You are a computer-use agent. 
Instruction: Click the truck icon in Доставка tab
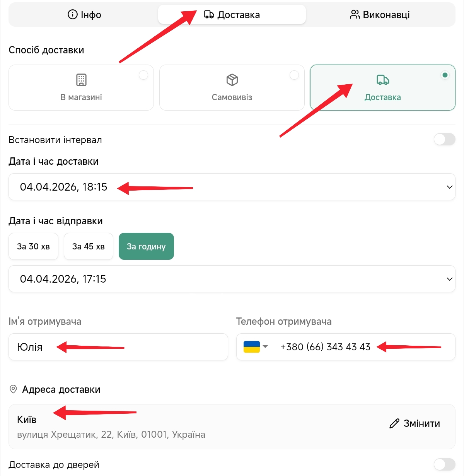coord(209,15)
